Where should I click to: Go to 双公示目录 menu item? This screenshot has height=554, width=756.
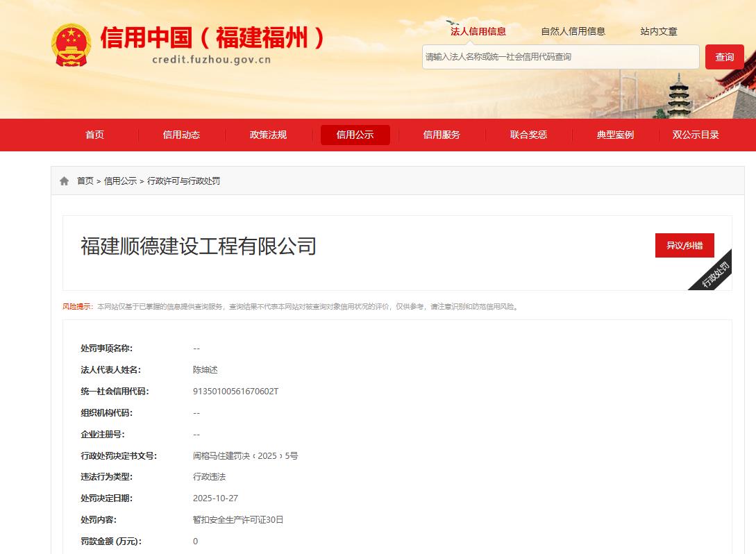pos(696,135)
